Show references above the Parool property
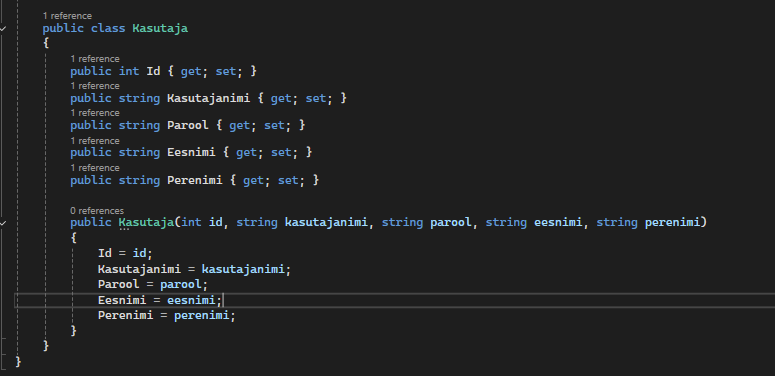 point(95,113)
